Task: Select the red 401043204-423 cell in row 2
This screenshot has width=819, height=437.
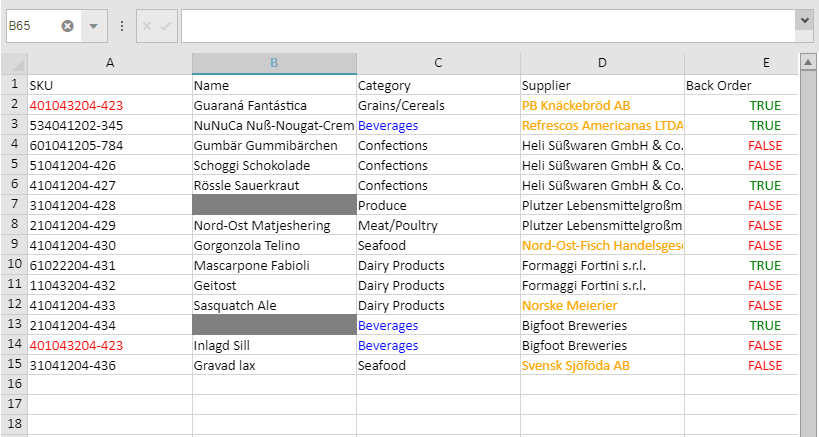Action: tap(110, 105)
